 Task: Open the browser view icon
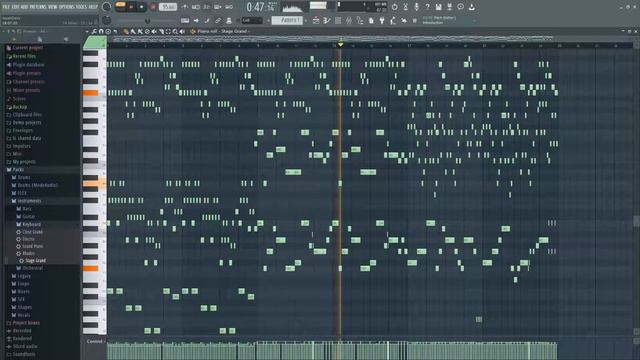360,20
